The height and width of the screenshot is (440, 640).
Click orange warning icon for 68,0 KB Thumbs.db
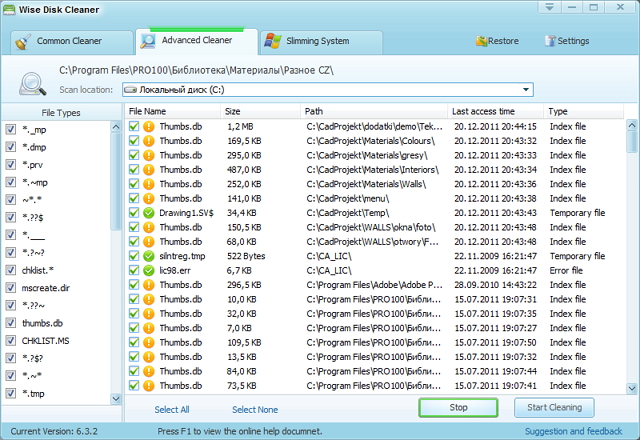pyautogui.click(x=149, y=242)
